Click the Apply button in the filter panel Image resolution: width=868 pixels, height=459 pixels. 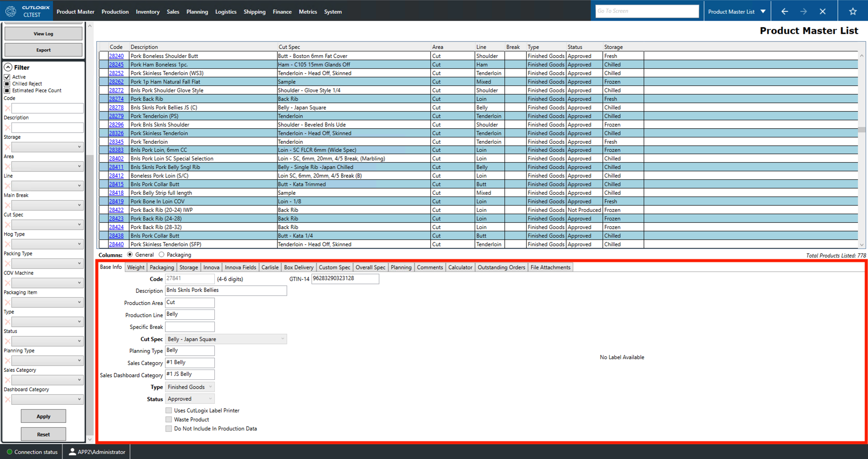43,416
